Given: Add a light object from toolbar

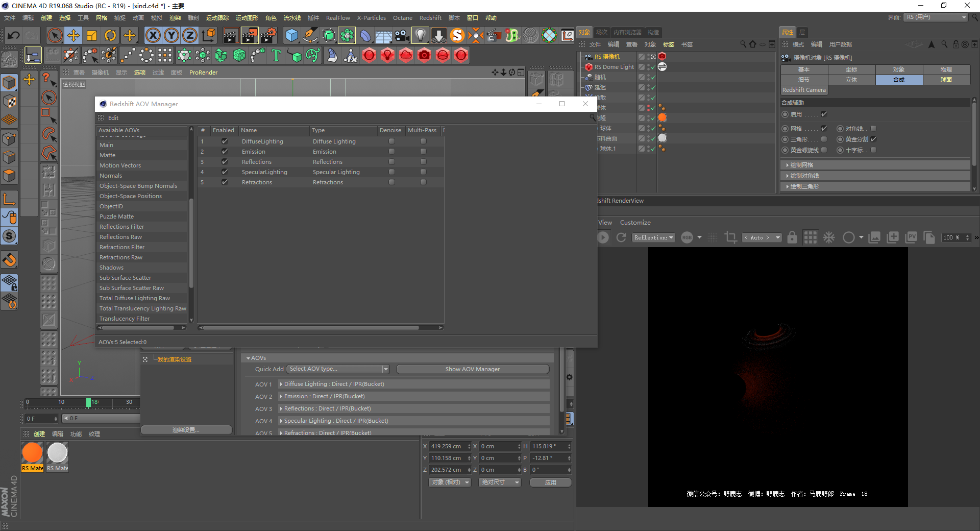Looking at the screenshot, I should (420, 35).
